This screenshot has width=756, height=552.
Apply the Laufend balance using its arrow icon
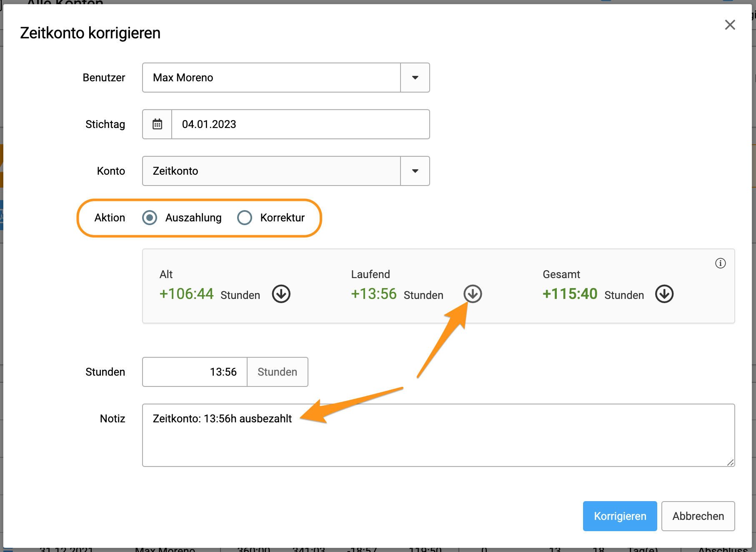click(473, 294)
